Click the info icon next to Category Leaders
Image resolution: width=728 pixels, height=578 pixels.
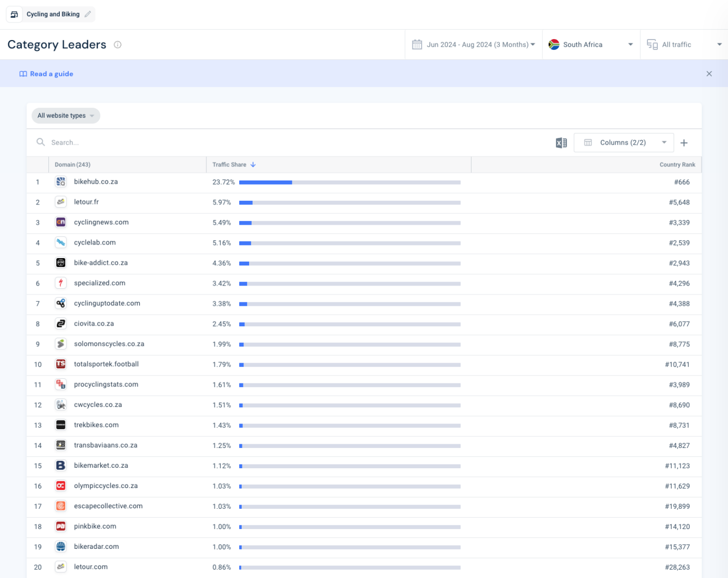pos(118,45)
